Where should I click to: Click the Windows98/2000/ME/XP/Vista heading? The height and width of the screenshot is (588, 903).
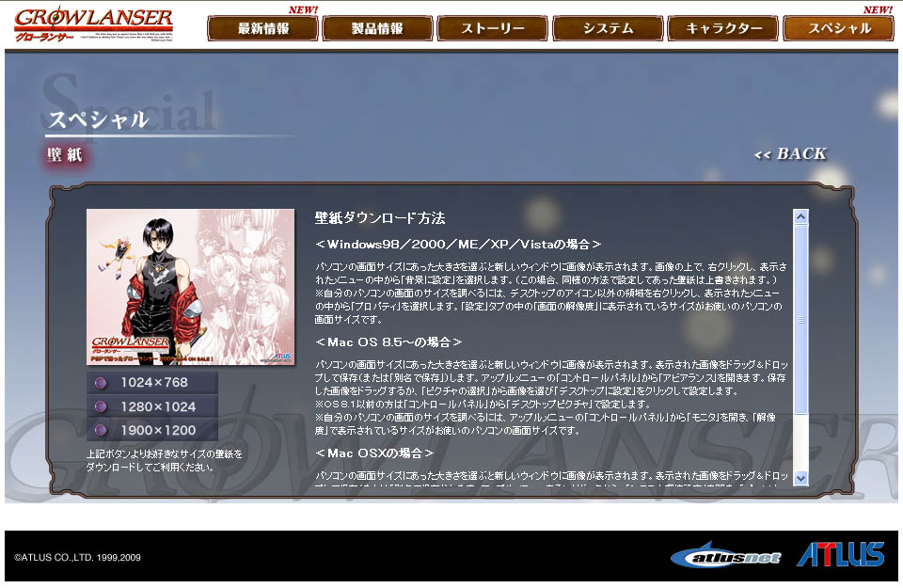458,245
